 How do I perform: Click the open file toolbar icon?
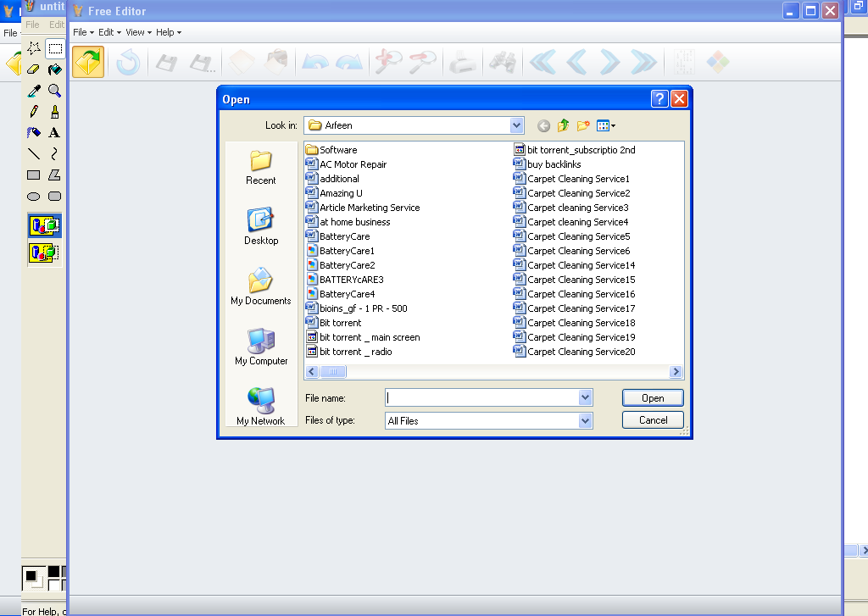tap(88, 63)
